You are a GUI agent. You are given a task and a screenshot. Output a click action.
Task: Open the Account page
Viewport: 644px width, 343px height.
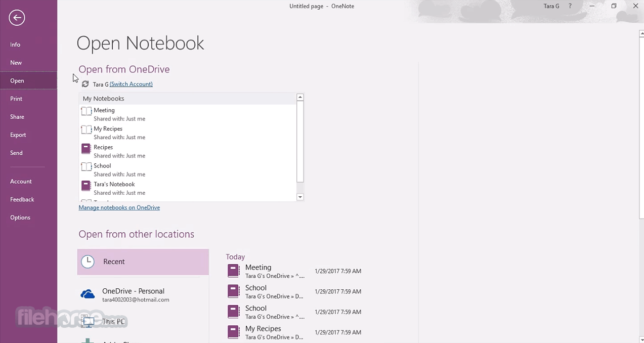pos(28,182)
